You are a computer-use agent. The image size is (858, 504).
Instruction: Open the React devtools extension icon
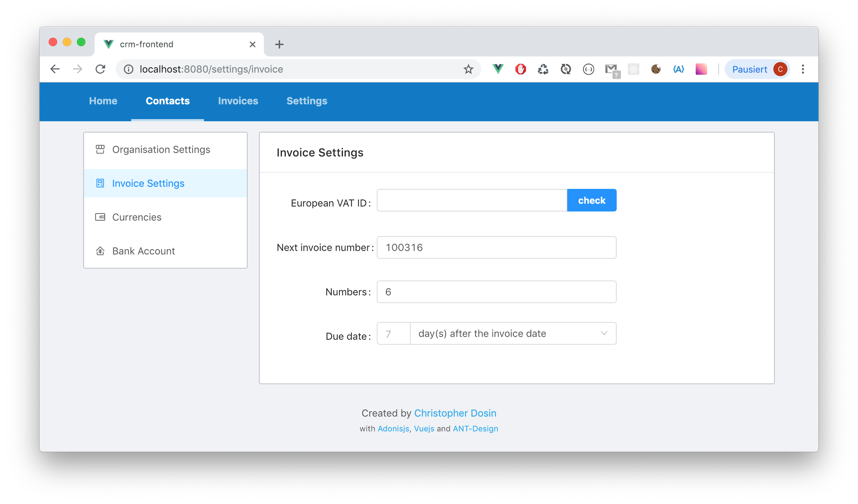[633, 69]
